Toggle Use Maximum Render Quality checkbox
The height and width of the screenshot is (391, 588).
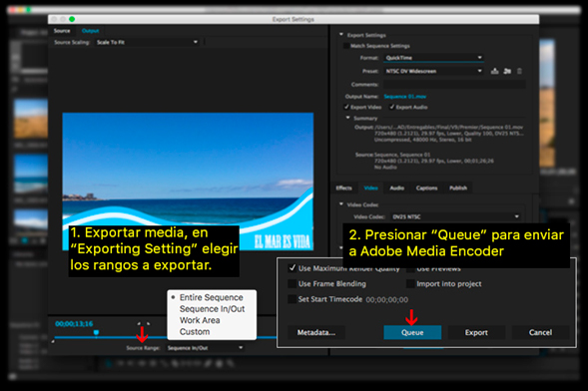point(293,268)
